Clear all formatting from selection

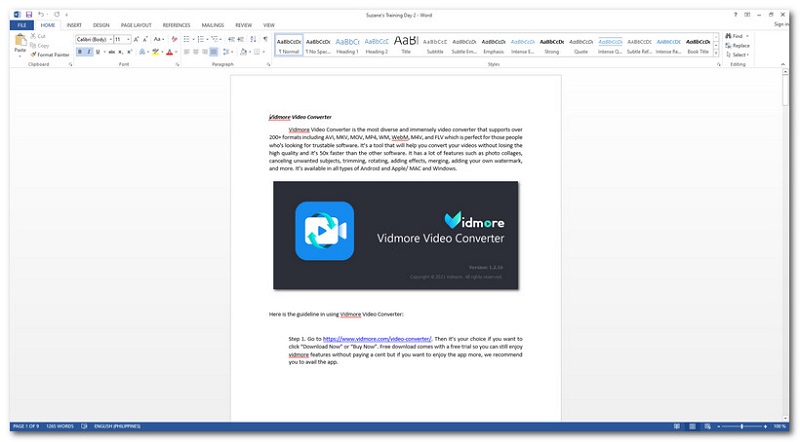174,39
